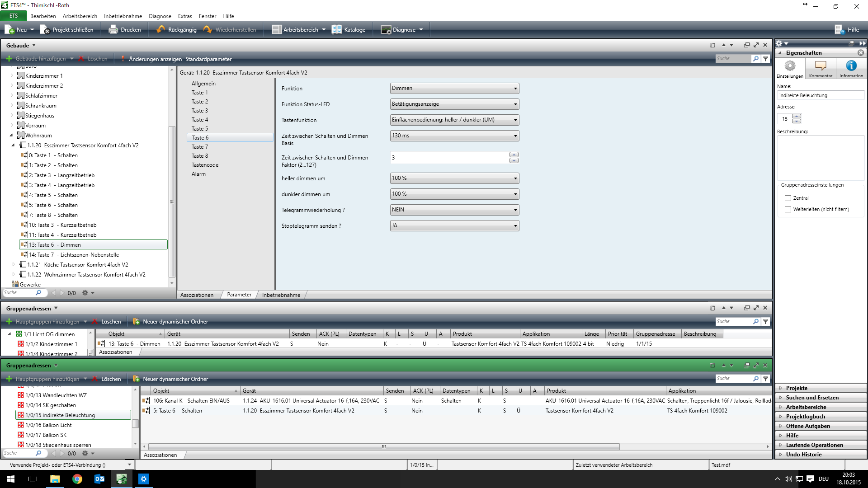Open the Inbetriebnahme menu
This screenshot has height=488, width=868.
(123, 16)
